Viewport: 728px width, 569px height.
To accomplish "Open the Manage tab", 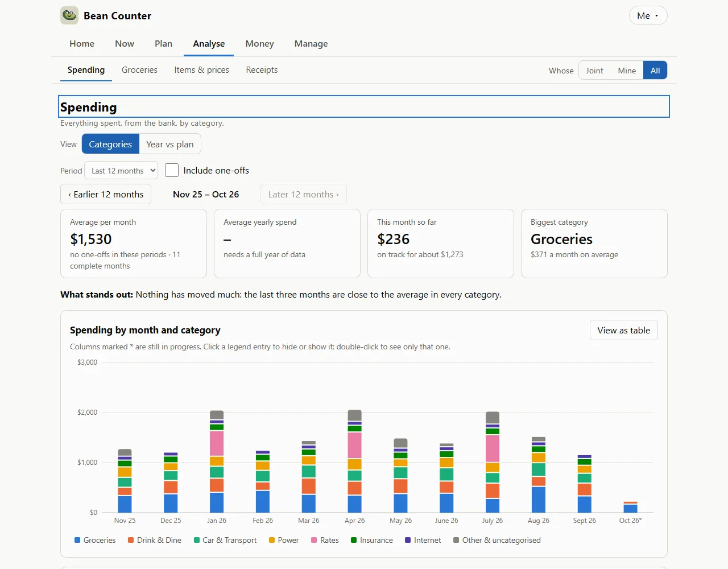I will pos(311,44).
